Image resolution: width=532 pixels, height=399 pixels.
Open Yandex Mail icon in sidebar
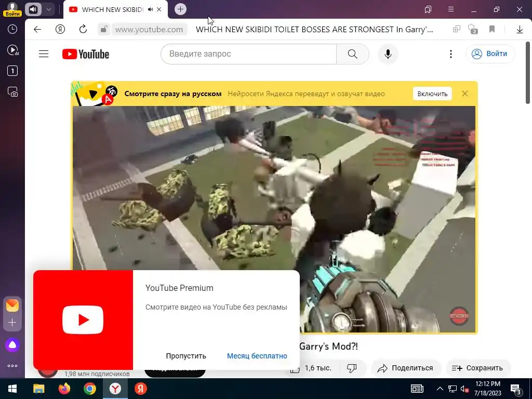coord(12,305)
